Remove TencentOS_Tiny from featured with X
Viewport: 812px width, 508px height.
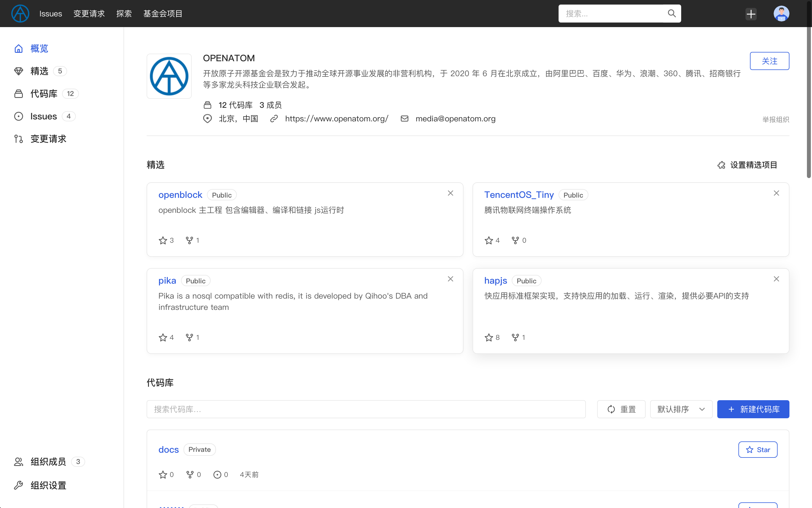click(x=776, y=193)
